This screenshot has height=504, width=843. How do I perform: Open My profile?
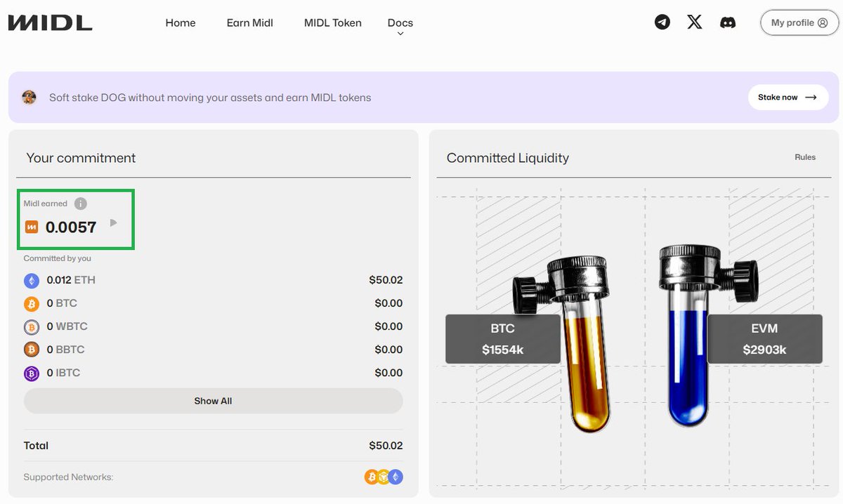point(799,22)
